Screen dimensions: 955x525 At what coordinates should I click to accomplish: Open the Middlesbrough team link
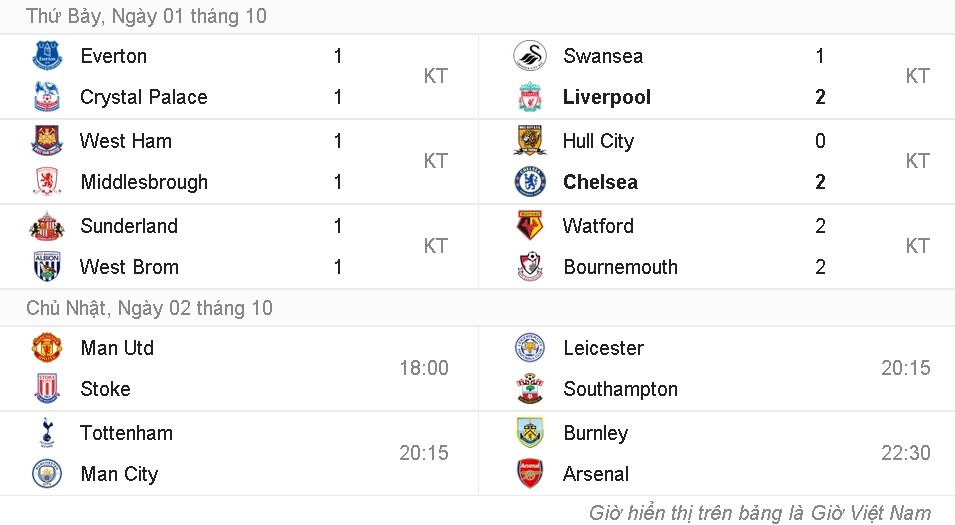point(144,182)
